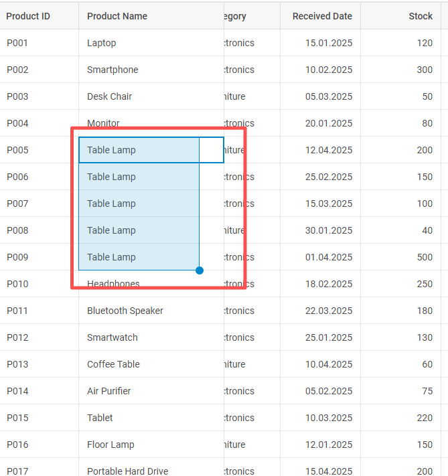The height and width of the screenshot is (476, 448).
Task: Click the Table Lamp cell in row P005
Action: [x=111, y=150]
